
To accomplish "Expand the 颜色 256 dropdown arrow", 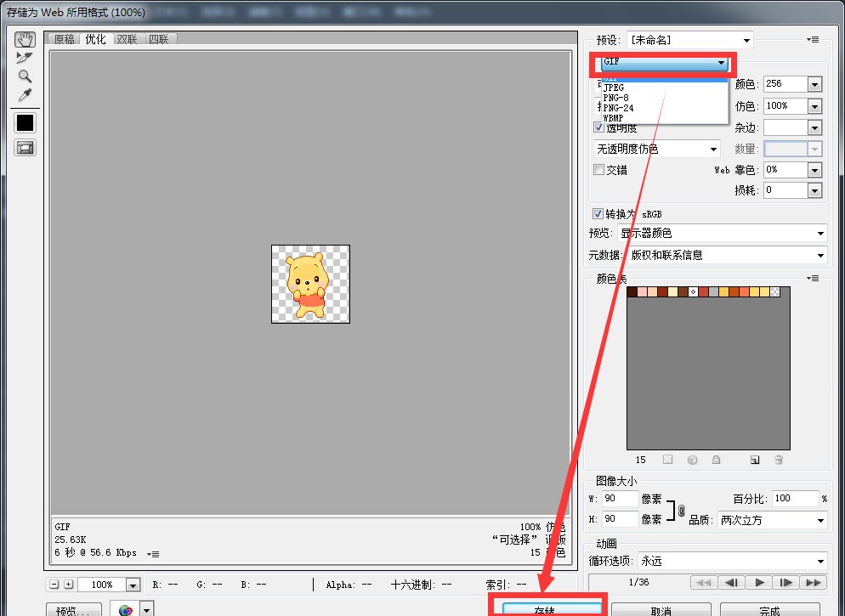I will (x=814, y=84).
